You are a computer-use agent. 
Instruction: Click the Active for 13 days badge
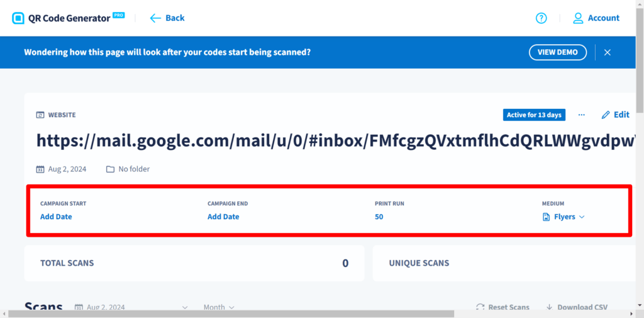coord(534,115)
